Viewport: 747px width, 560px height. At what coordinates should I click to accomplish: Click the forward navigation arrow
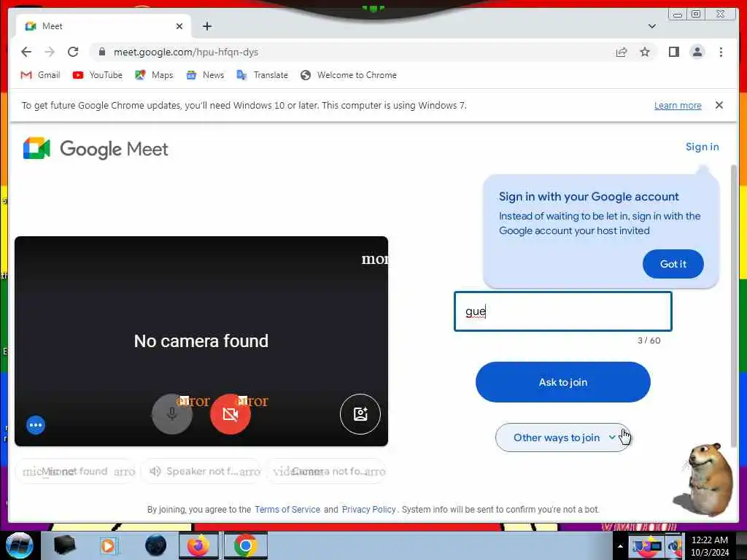point(50,52)
